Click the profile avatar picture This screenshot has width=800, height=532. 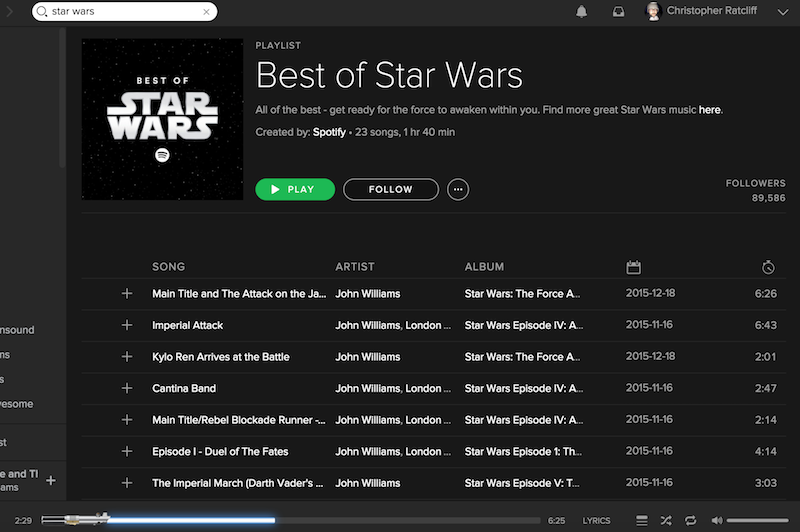point(653,11)
